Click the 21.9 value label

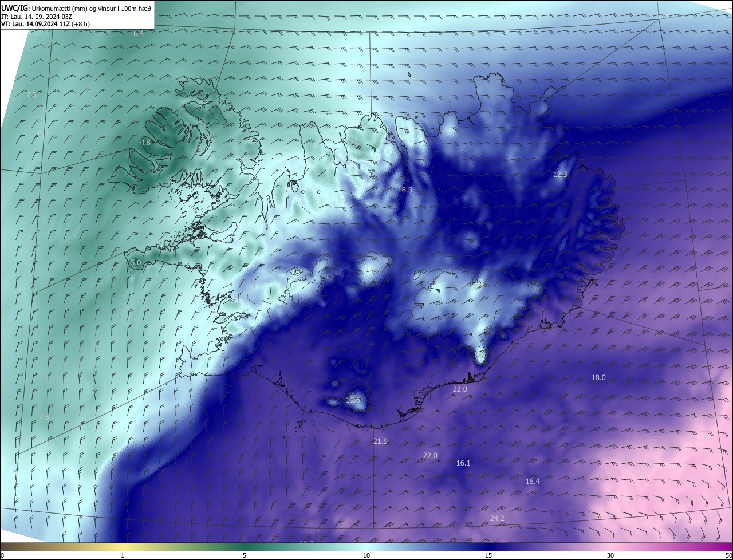[380, 441]
